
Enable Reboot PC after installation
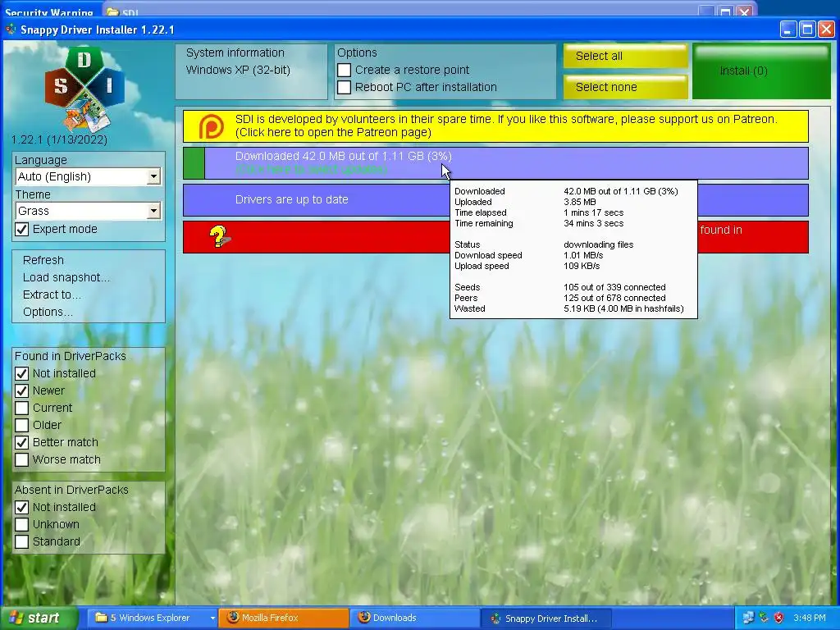(345, 87)
